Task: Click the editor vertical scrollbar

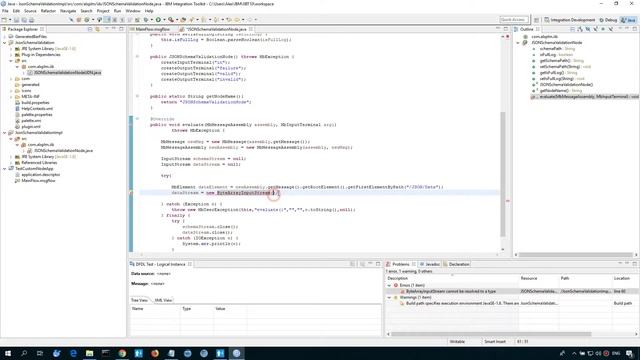Action: pyautogui.click(x=502, y=173)
